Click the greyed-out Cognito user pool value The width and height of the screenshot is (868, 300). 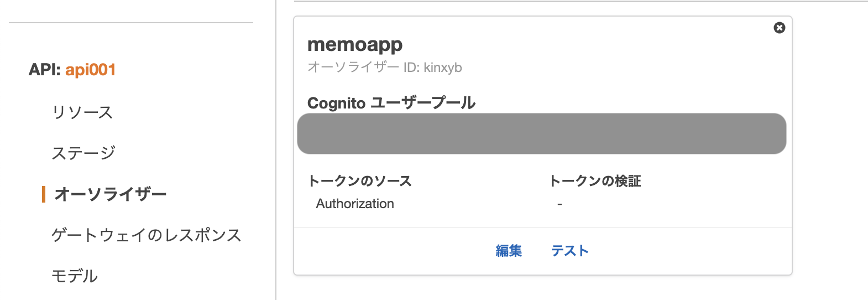pyautogui.click(x=542, y=134)
